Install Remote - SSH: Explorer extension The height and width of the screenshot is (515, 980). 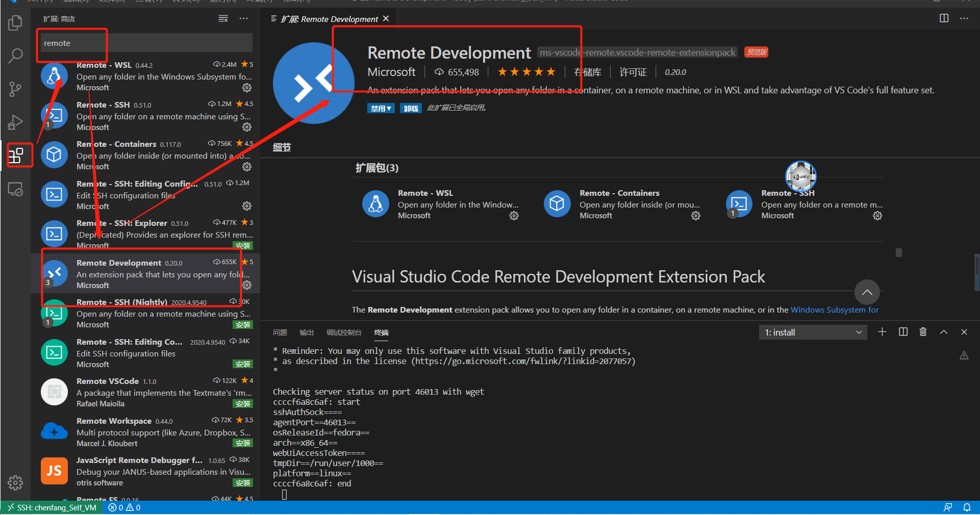click(243, 245)
